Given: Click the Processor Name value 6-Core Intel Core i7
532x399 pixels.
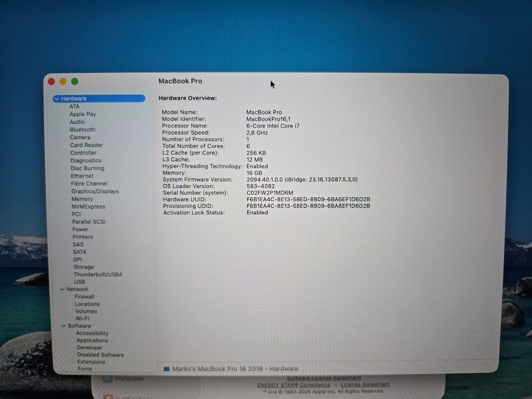Looking at the screenshot, I should point(273,126).
